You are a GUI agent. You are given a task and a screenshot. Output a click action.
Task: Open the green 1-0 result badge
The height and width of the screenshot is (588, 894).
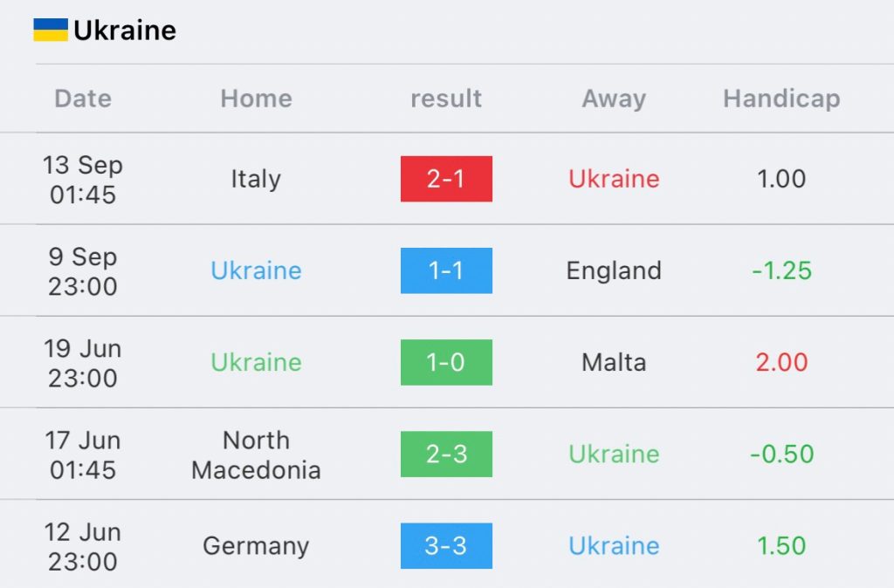coord(446,362)
